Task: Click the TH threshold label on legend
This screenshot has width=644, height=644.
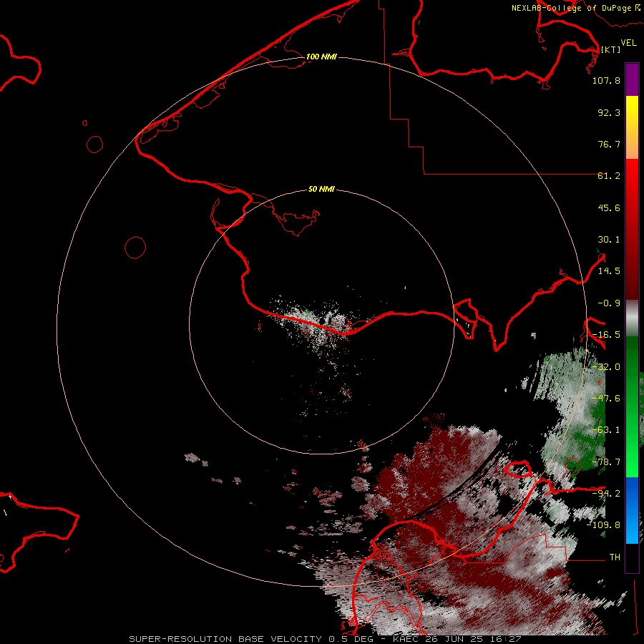Action: tap(615, 557)
